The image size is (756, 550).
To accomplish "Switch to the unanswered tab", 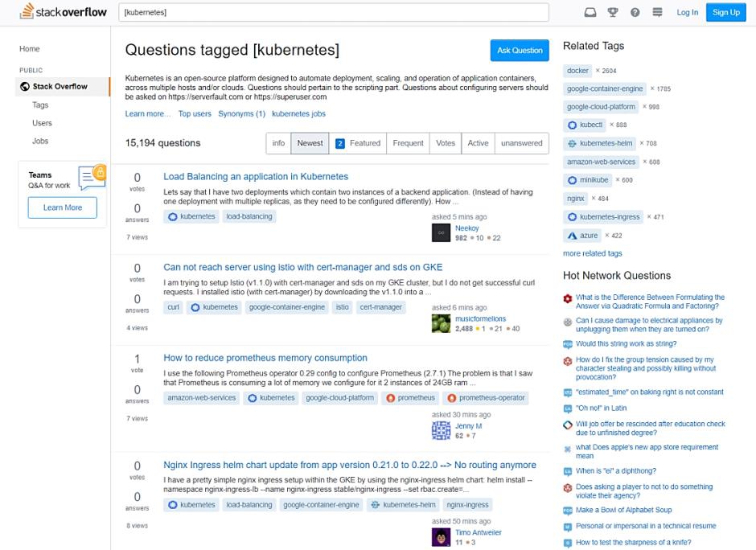I will (x=522, y=143).
